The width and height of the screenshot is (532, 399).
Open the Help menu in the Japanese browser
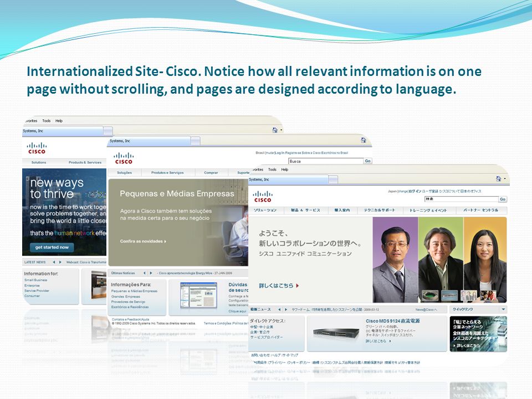click(x=285, y=170)
